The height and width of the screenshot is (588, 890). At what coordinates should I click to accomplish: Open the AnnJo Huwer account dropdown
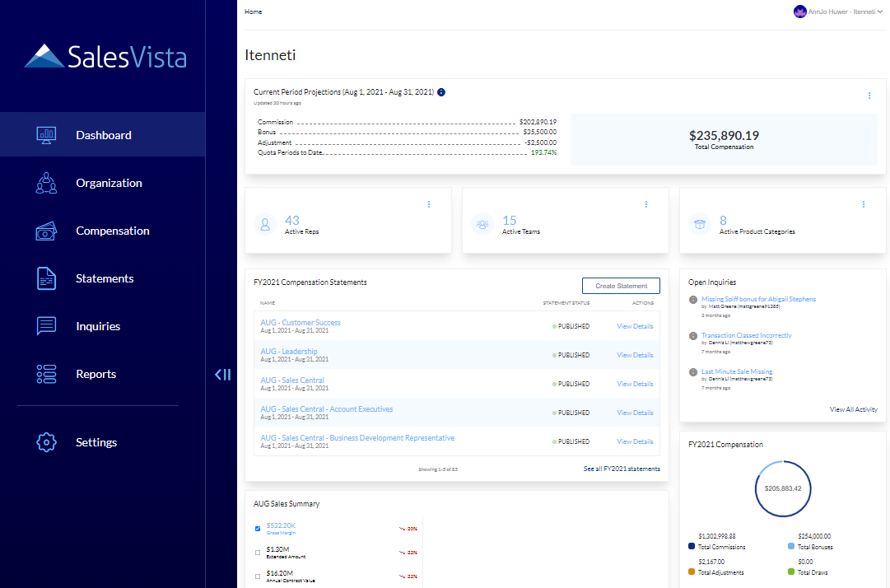[838, 11]
